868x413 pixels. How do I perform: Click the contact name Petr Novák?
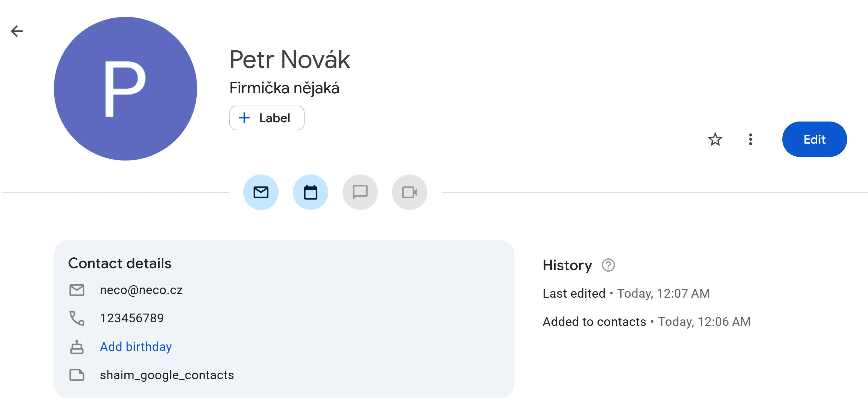[x=289, y=60]
